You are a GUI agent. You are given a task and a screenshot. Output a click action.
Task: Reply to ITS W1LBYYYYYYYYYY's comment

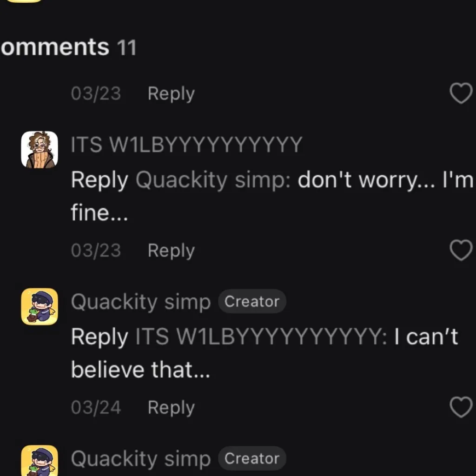tap(171, 251)
